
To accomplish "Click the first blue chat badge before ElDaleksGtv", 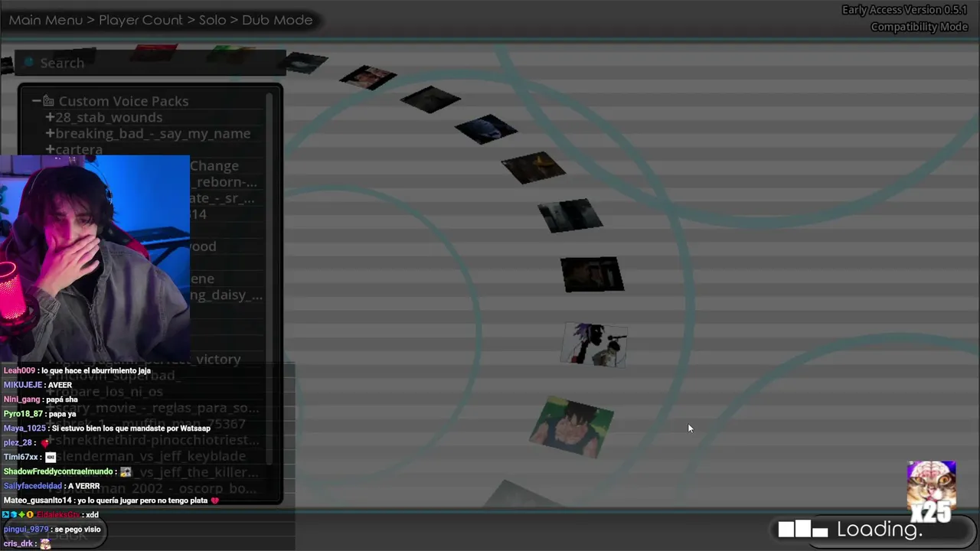I will point(6,515).
